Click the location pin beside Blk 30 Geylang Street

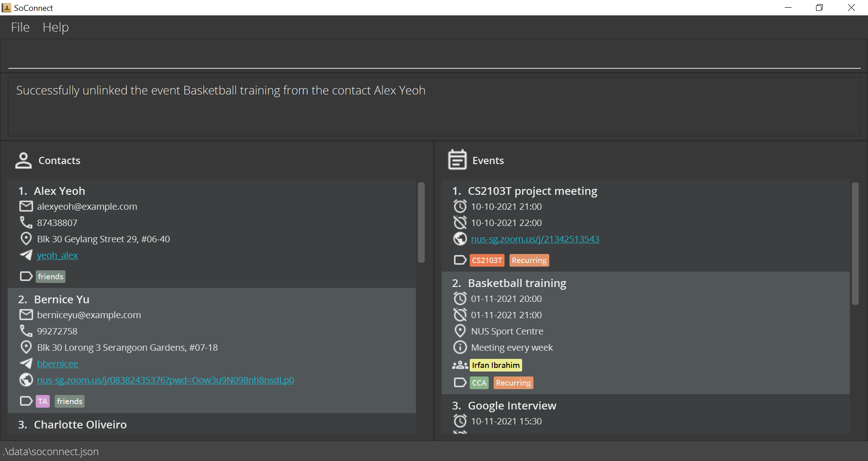(x=26, y=239)
